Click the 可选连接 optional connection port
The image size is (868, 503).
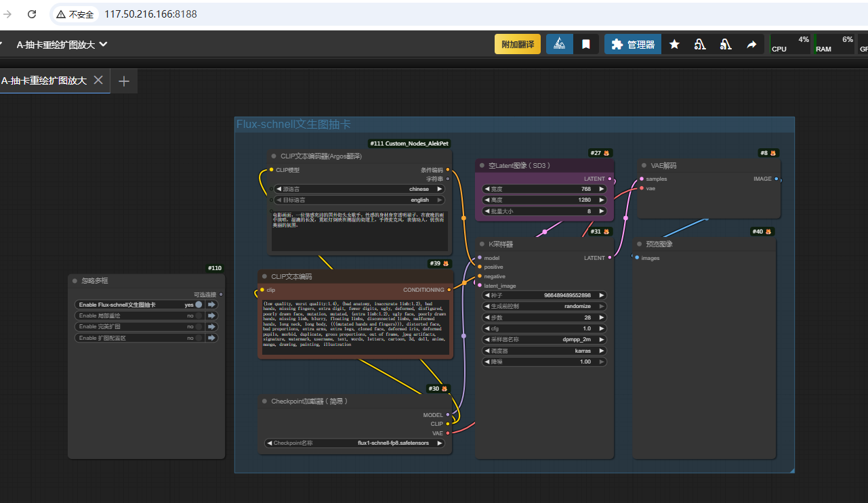(x=220, y=294)
